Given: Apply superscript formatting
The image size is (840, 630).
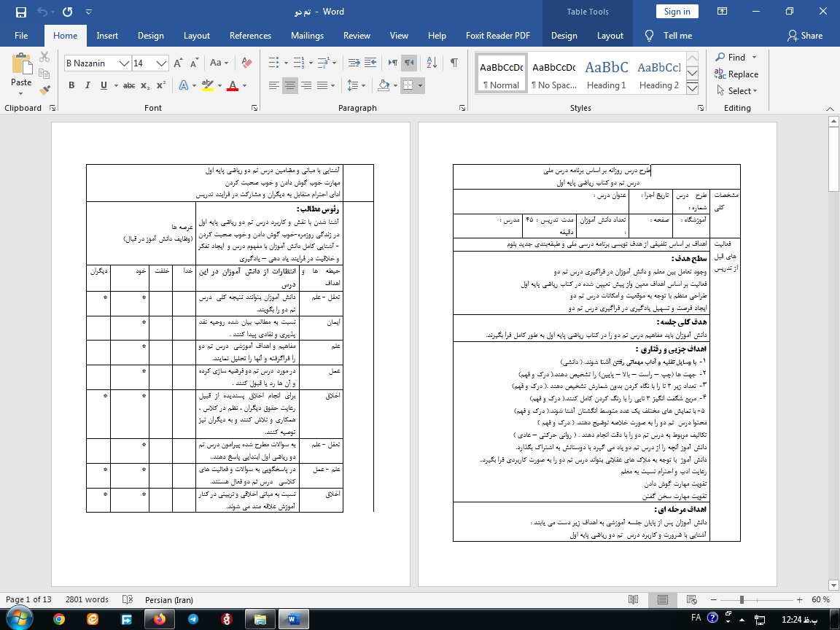Looking at the screenshot, I should click(160, 86).
